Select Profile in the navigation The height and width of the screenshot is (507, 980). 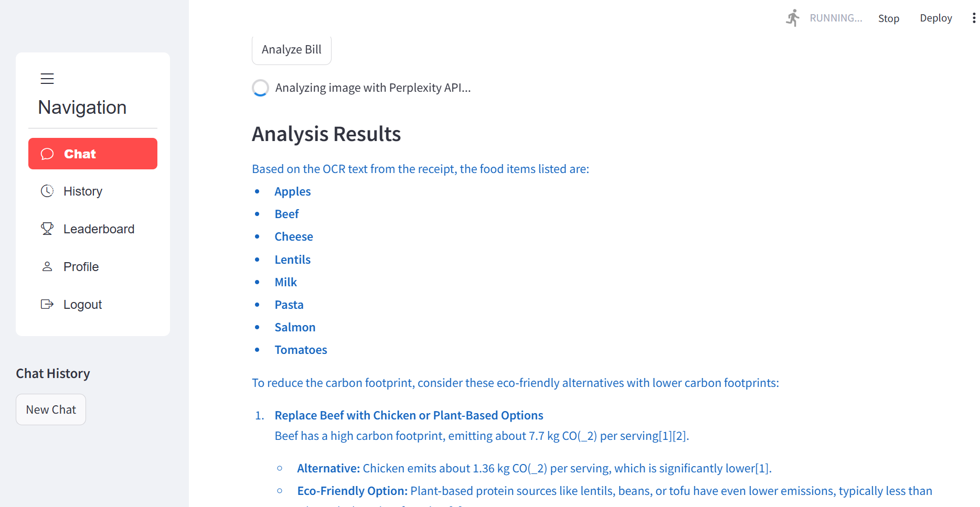click(93, 267)
